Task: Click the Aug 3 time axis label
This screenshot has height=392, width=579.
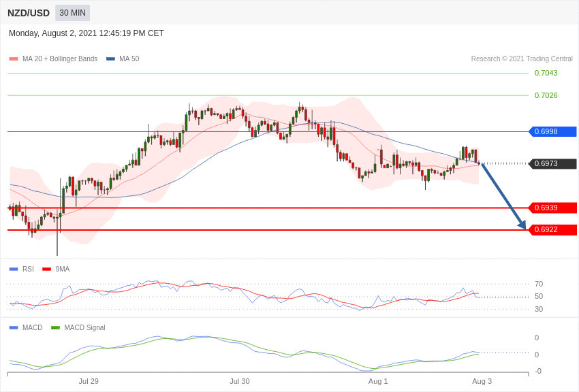Action: pos(482,381)
